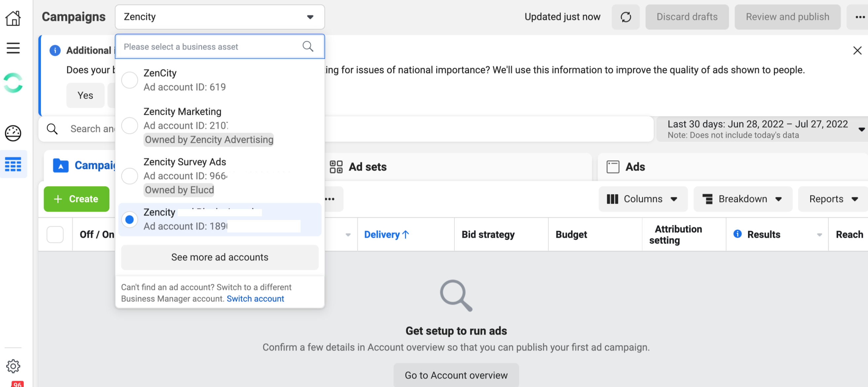Click the Delivery sort arrow
Viewport: 868px width, 387px height.
[405, 234]
